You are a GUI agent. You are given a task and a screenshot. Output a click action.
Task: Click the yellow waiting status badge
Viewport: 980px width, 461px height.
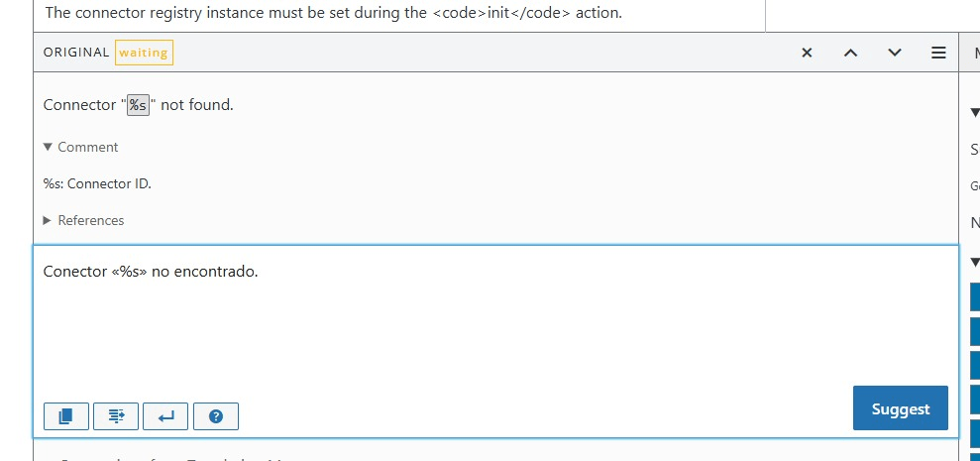(x=144, y=53)
